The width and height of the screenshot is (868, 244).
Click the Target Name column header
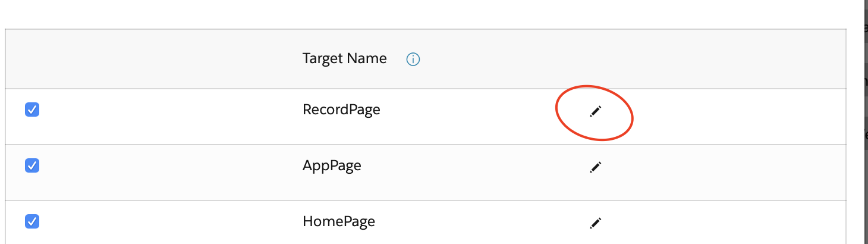pos(345,58)
